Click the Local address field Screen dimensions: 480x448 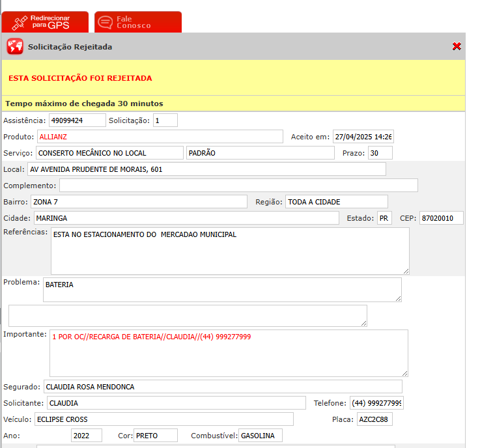(206, 169)
